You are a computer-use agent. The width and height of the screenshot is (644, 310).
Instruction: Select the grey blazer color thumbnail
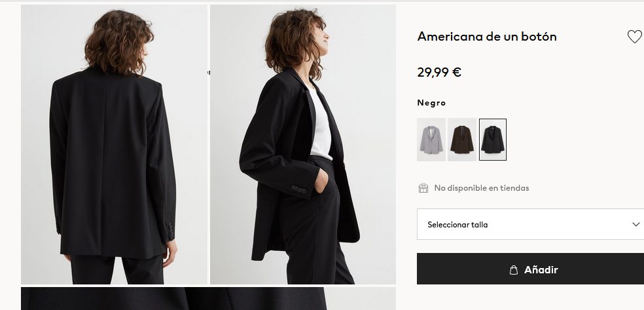coord(431,140)
